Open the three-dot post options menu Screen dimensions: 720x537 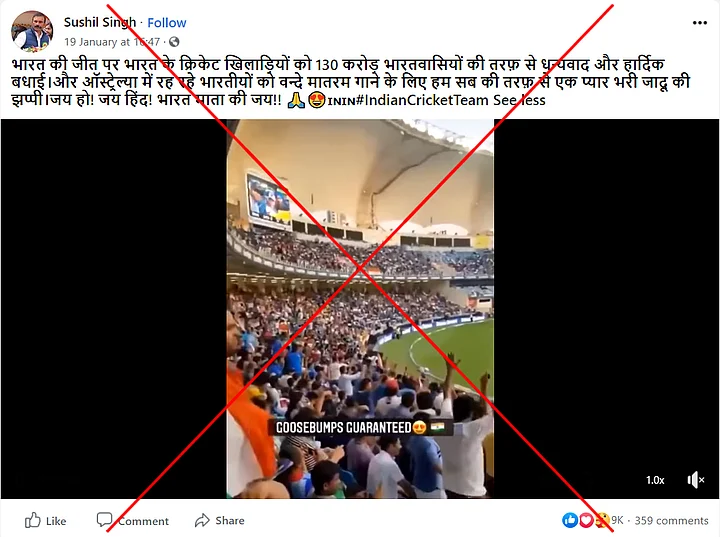[699, 23]
